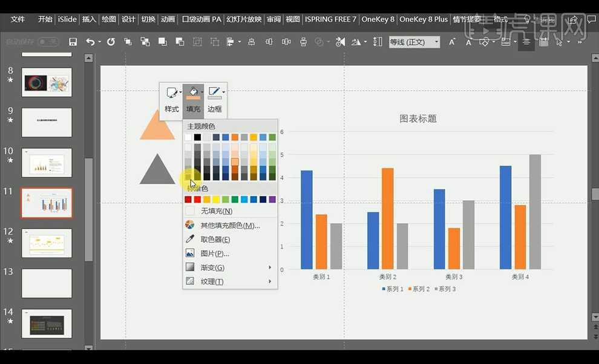Screen dimensions: 599x364
Task: Click the font color A icon in toolbar
Action: 468,42
